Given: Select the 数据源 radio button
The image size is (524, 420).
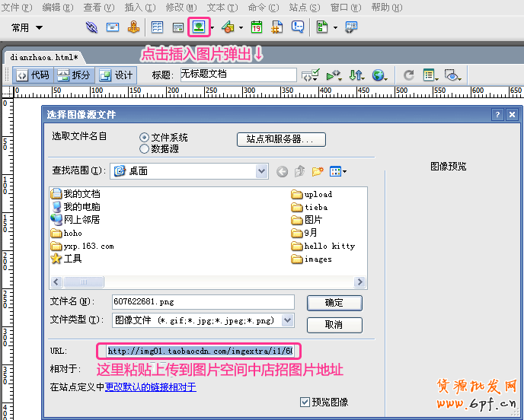Looking at the screenshot, I should [144, 149].
